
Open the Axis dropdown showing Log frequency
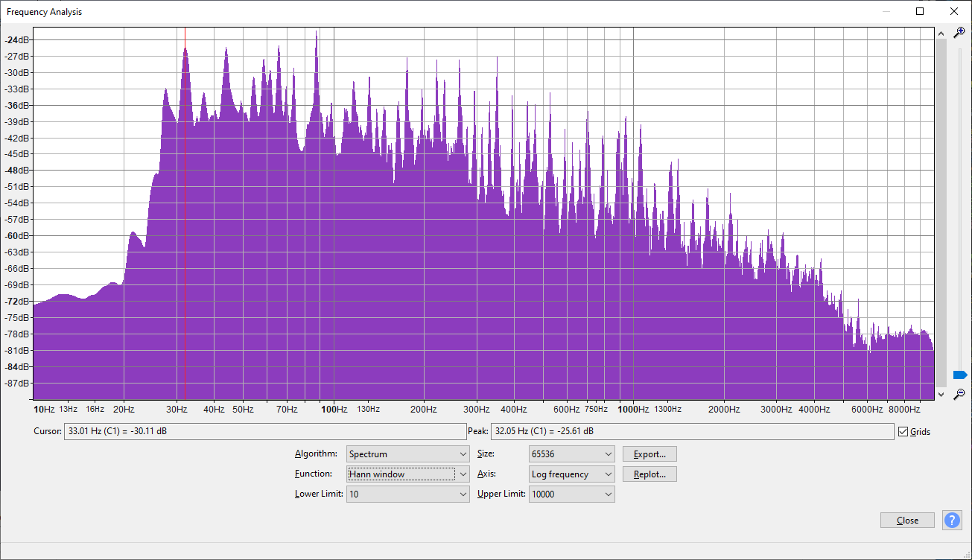(x=572, y=474)
